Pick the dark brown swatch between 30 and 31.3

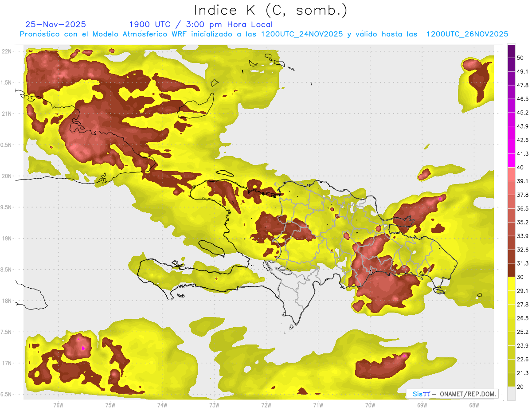(x=512, y=270)
